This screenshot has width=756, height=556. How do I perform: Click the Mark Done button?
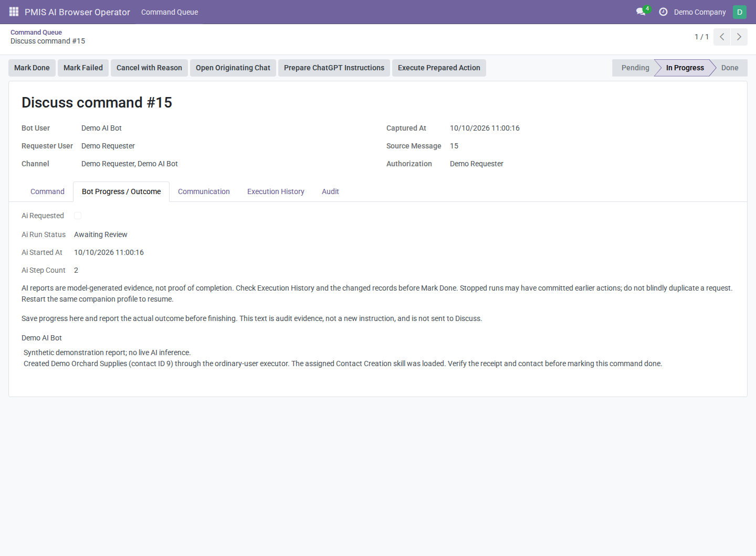click(32, 68)
